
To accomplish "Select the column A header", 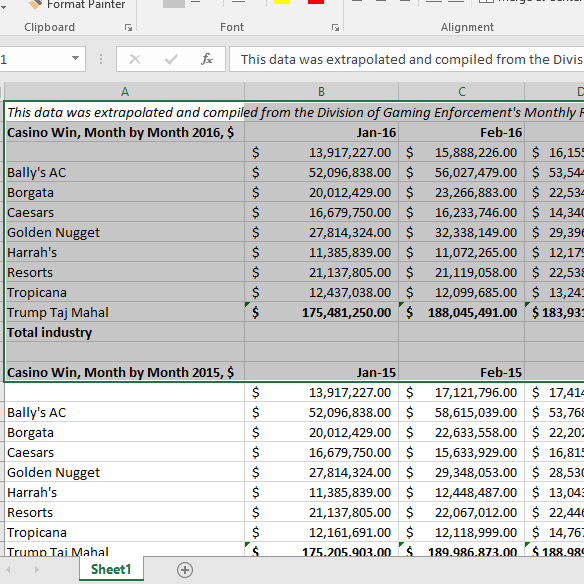I will [x=125, y=92].
